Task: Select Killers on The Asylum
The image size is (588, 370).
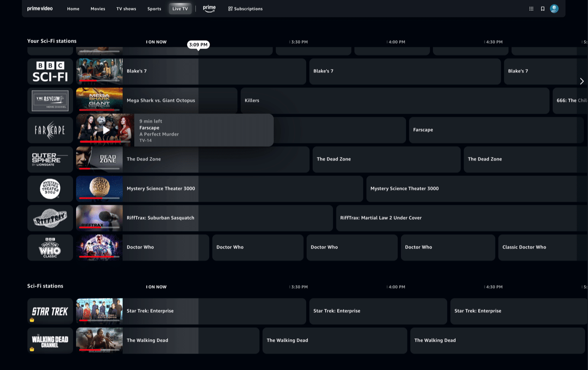Action: coord(395,101)
